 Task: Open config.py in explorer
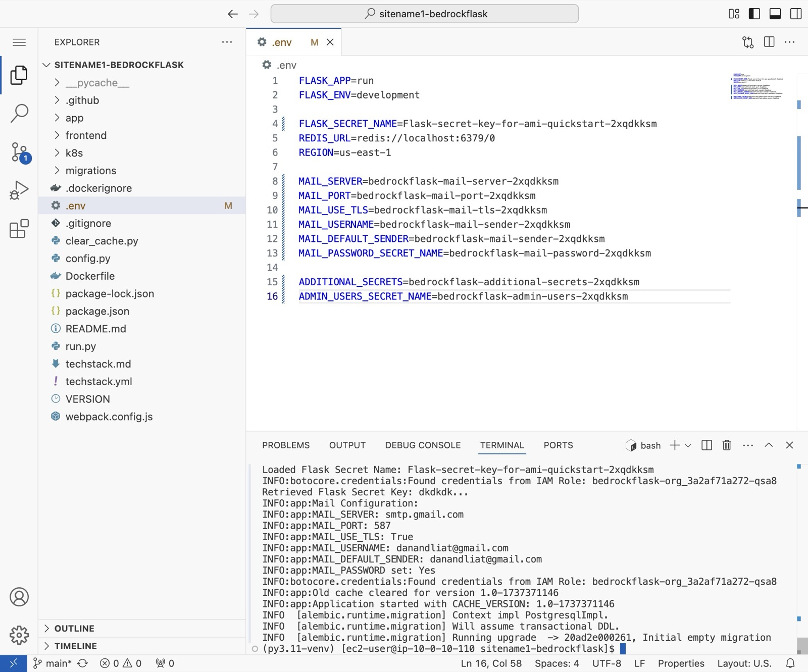pyautogui.click(x=142, y=259)
